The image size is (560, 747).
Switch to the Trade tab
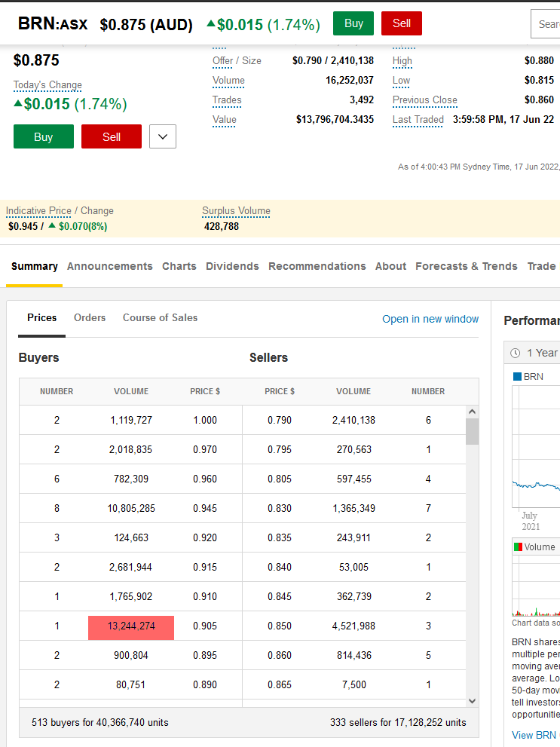coord(541,266)
